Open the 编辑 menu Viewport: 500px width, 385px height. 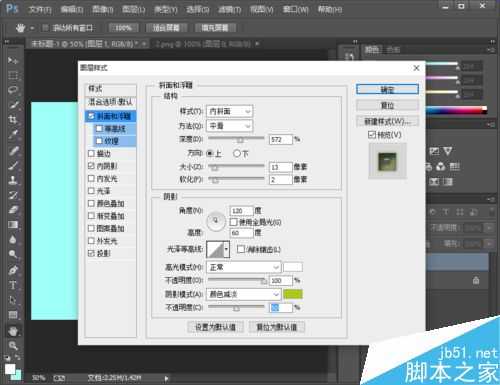[72, 9]
